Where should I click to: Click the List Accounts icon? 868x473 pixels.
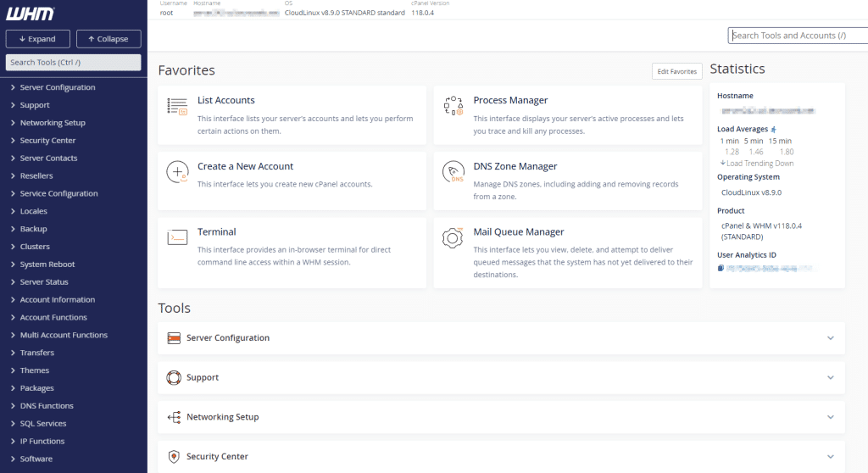[177, 106]
